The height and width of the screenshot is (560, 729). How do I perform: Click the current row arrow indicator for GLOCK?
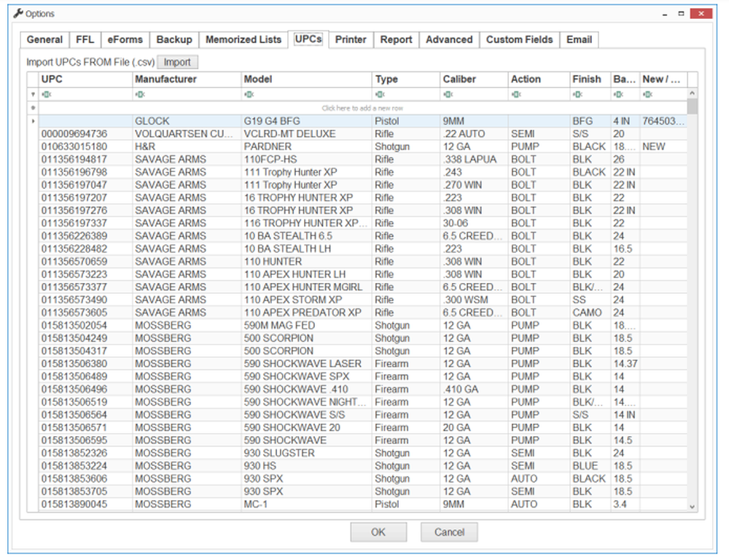[33, 121]
